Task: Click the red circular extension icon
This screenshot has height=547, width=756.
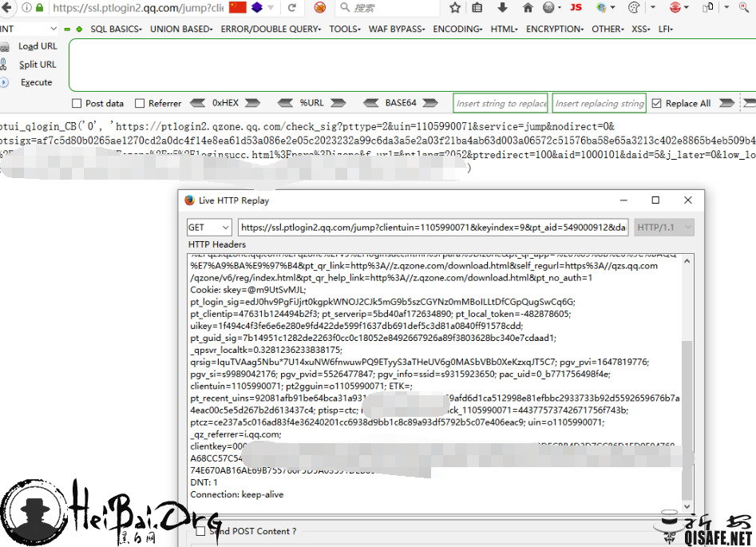Action: click(x=675, y=7)
